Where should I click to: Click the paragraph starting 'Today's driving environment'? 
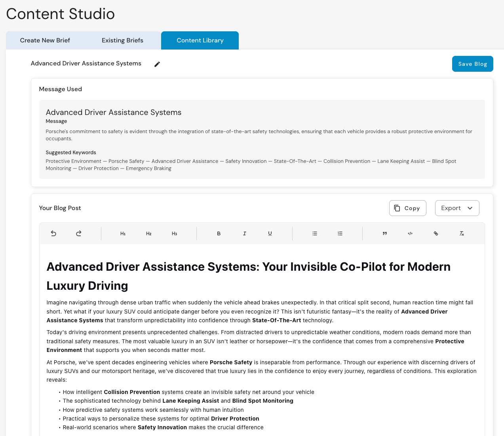pos(259,341)
